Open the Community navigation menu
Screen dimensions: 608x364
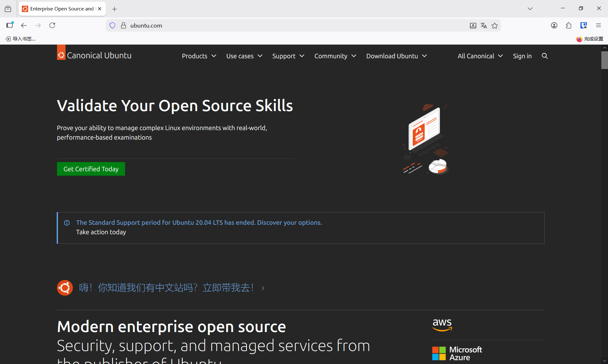(x=335, y=56)
